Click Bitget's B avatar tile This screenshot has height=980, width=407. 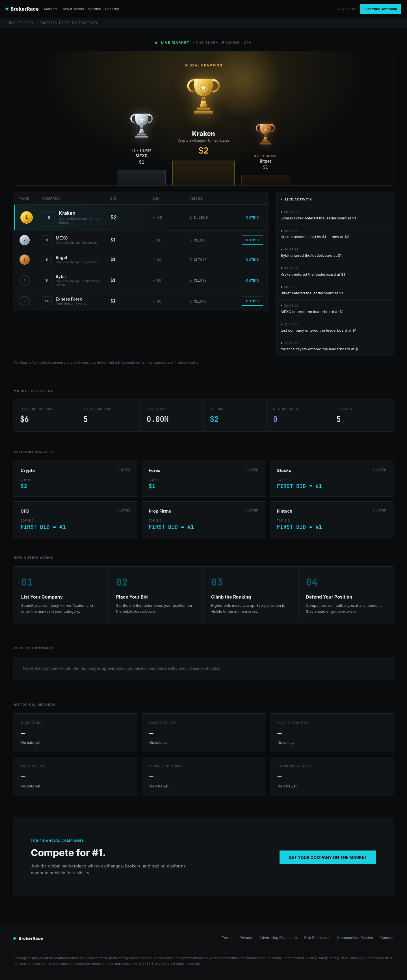(47, 260)
